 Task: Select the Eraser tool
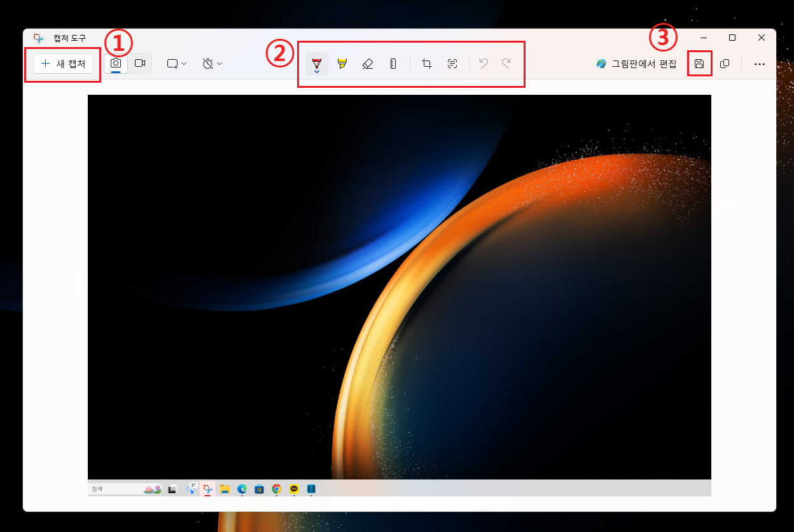click(367, 64)
